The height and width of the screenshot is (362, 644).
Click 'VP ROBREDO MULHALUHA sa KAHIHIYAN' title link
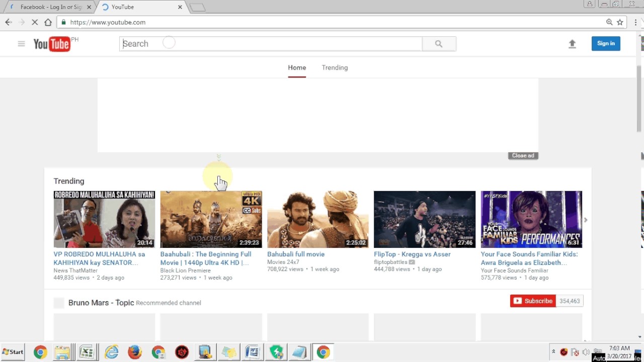(99, 258)
